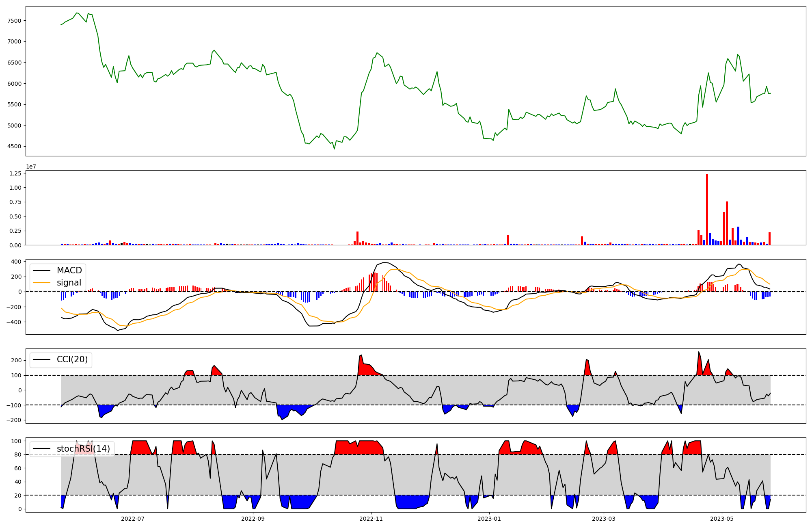Click the 2022-09 x-axis date label
This screenshot has width=812, height=528.
[x=253, y=519]
